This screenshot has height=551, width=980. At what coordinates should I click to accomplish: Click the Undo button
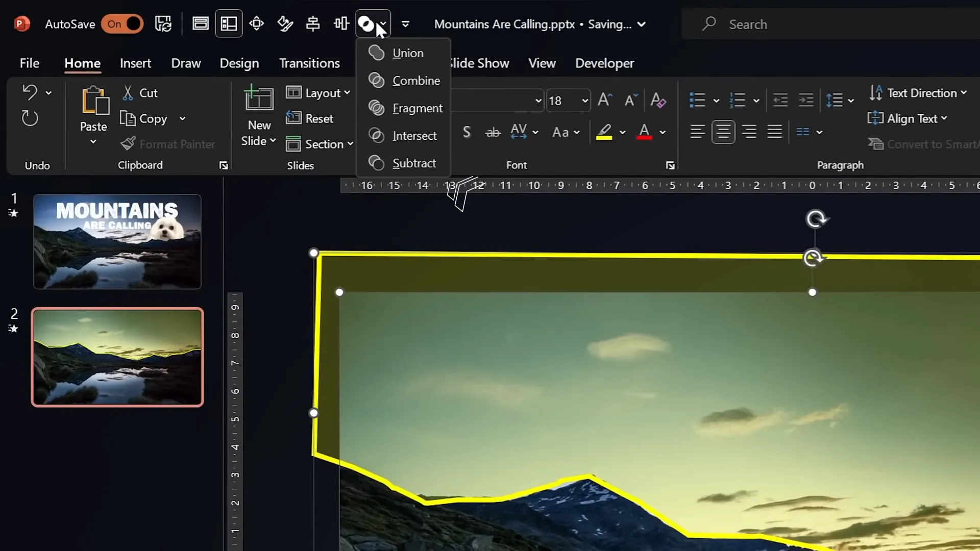pyautogui.click(x=29, y=92)
